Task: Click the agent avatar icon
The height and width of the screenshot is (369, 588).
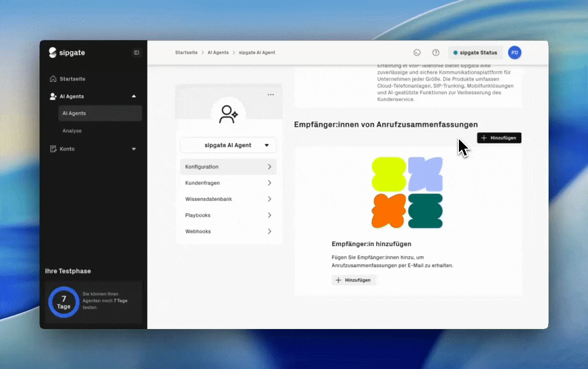Action: pos(228,114)
